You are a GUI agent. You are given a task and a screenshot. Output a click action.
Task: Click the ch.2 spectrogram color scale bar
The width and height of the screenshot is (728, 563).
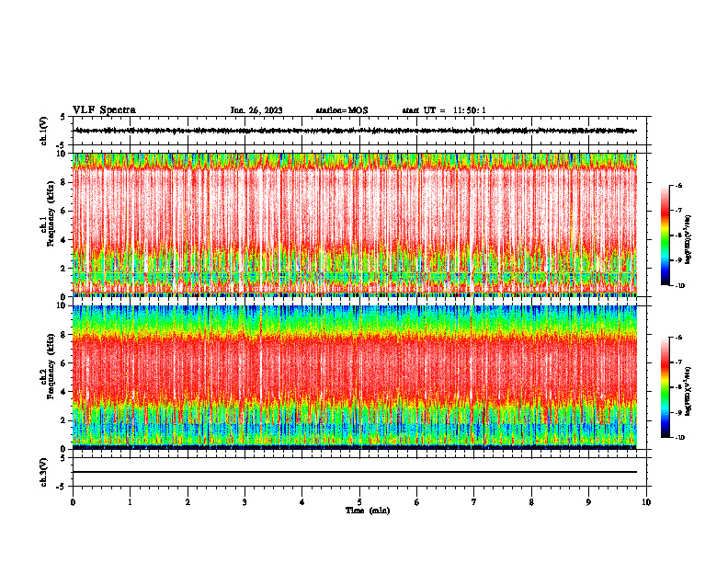click(x=665, y=387)
